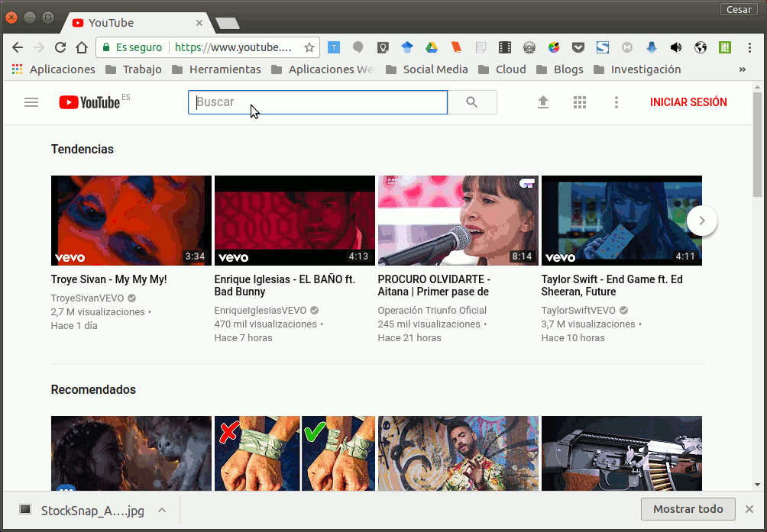This screenshot has width=767, height=532.
Task: Open the duct-taped wrists recommended thumbnail
Action: (294, 453)
